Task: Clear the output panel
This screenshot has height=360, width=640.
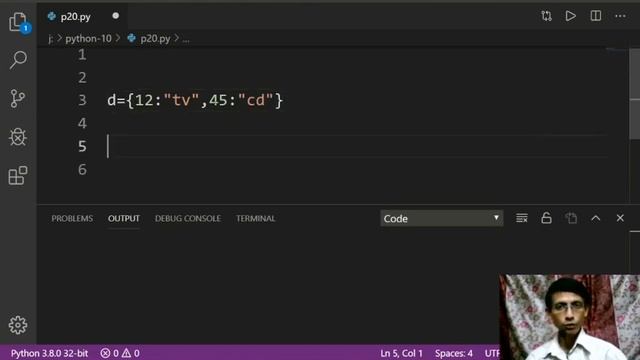Action: tap(522, 218)
